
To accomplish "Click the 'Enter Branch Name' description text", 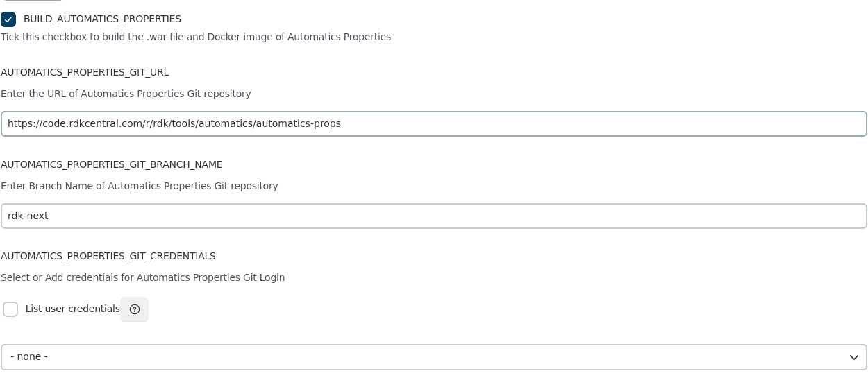I will coord(139,186).
